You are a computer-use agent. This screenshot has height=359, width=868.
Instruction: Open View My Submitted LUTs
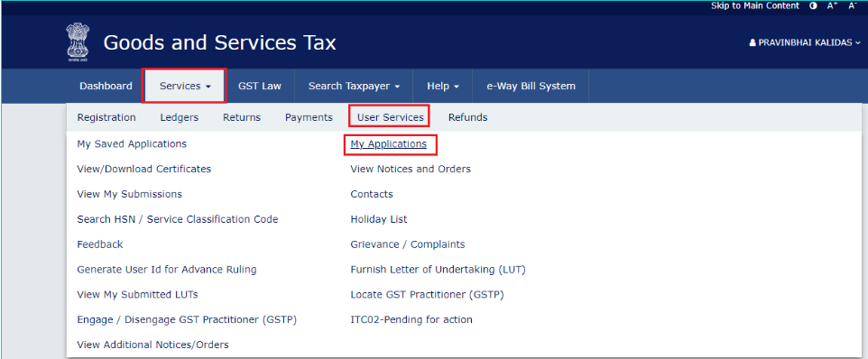[x=137, y=294]
